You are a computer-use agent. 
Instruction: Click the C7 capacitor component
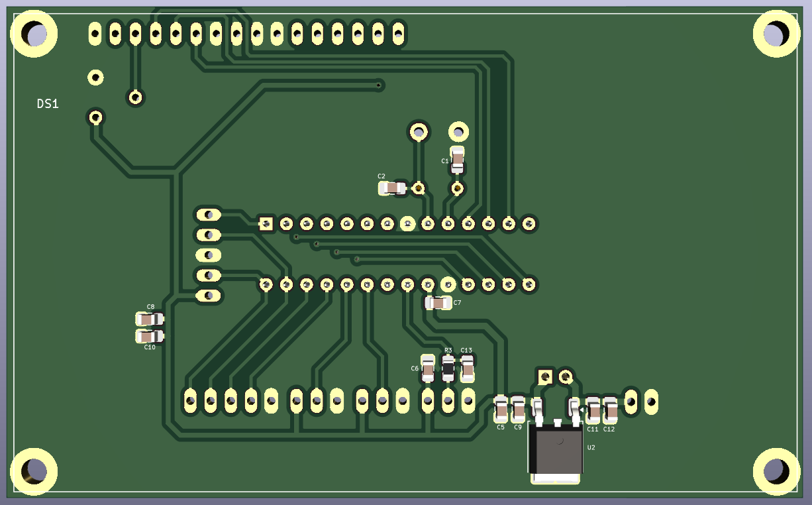point(438,303)
